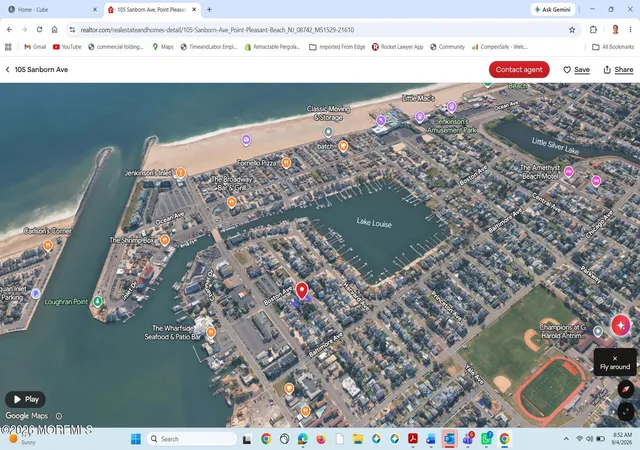
Task: Open the apps grid in bookmarks bar
Action: 8,47
